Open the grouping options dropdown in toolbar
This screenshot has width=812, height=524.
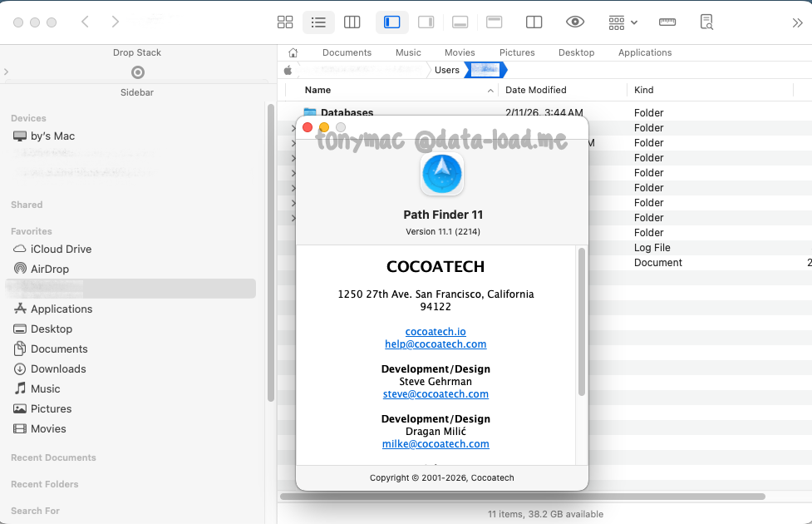(x=623, y=22)
